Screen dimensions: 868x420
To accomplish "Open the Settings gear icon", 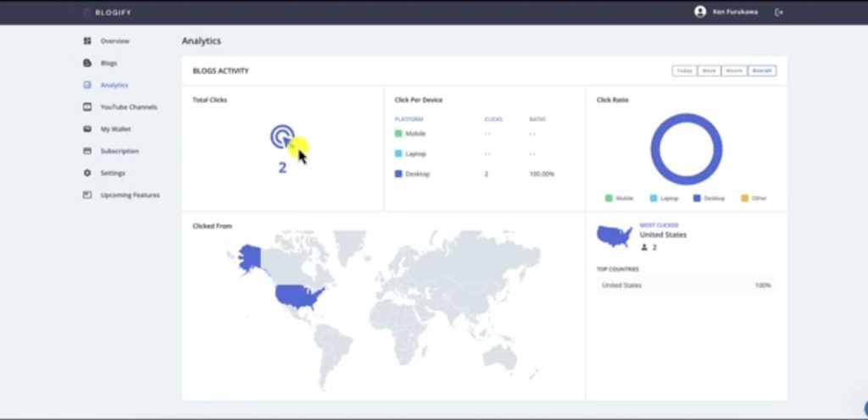I will (86, 173).
